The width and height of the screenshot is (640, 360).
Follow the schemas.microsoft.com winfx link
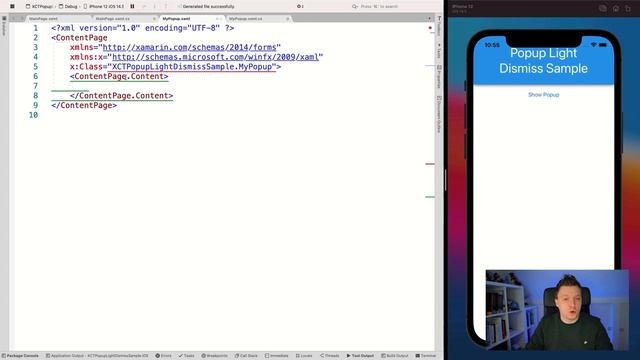pyautogui.click(x=216, y=57)
